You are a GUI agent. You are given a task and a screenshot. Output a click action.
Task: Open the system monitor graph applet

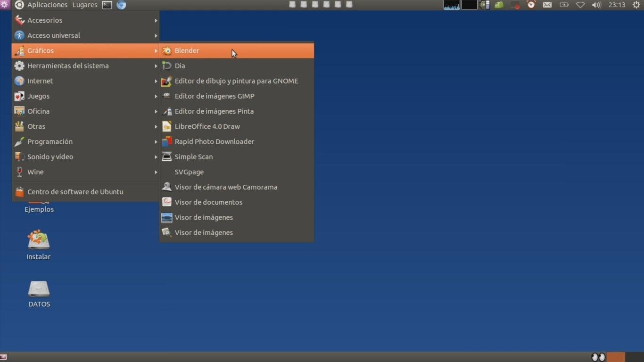[x=452, y=5]
